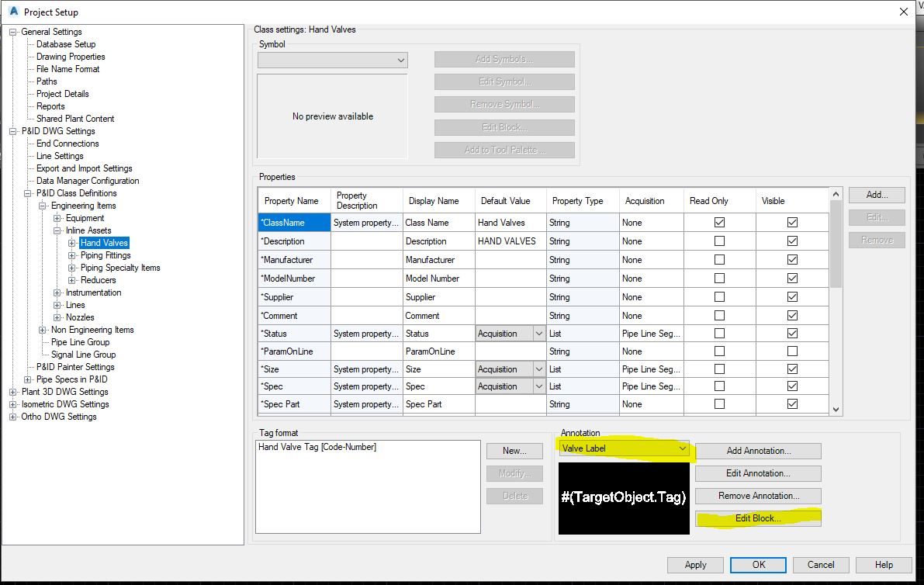
Task: Click the highlighted Edit Block button
Action: [x=758, y=517]
